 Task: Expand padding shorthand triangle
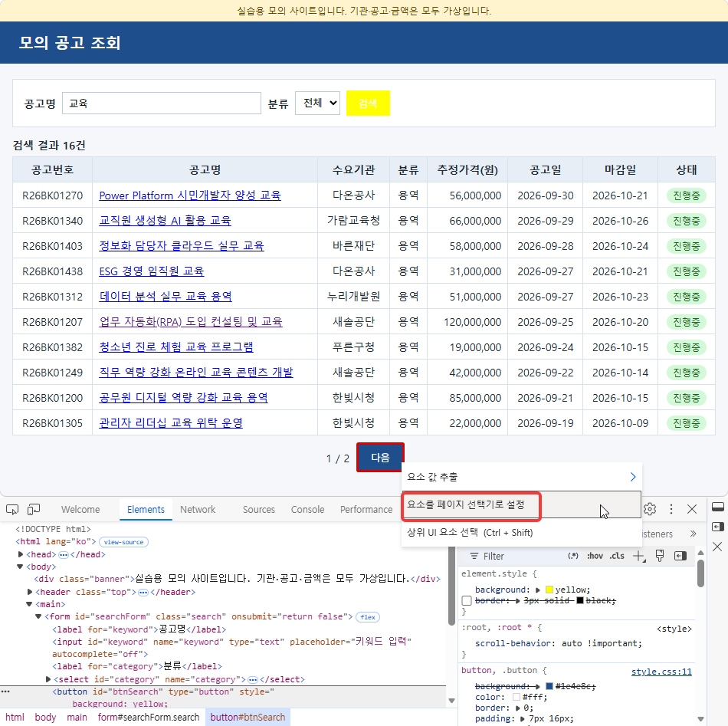523,718
